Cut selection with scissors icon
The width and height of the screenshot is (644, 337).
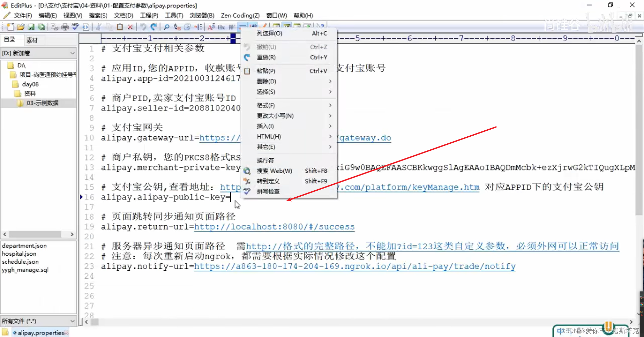(x=99, y=27)
